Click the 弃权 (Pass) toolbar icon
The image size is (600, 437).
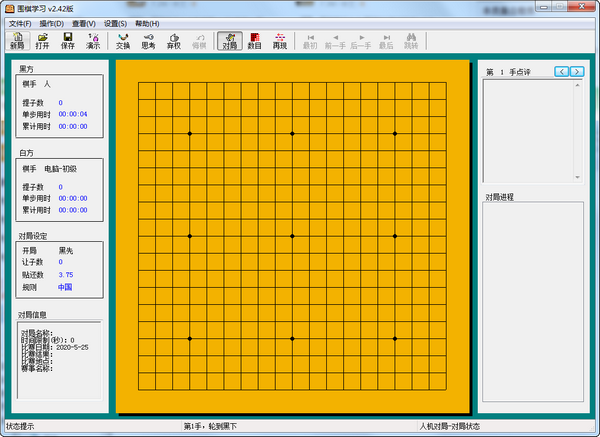pyautogui.click(x=174, y=40)
